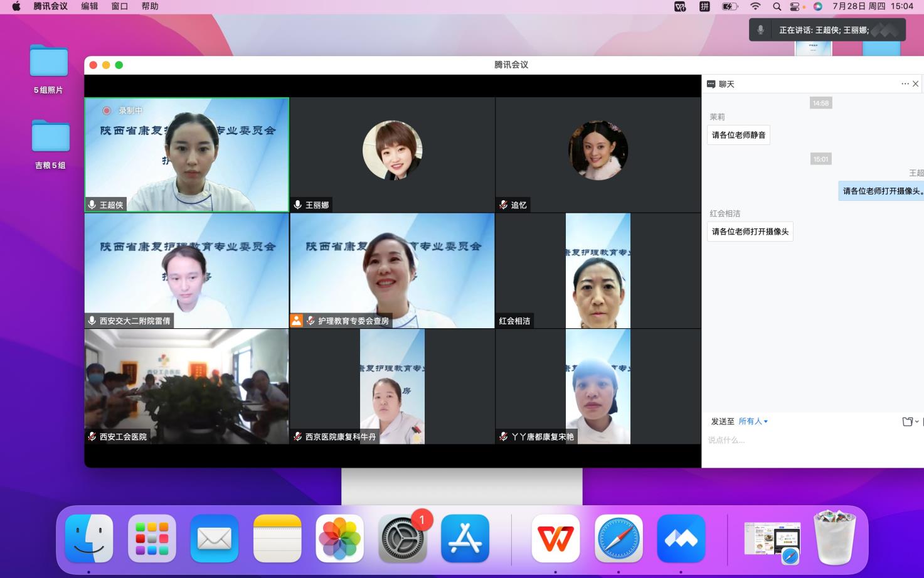Click 西安工会医院 muted microphone icon
The width and height of the screenshot is (924, 578).
tap(92, 436)
